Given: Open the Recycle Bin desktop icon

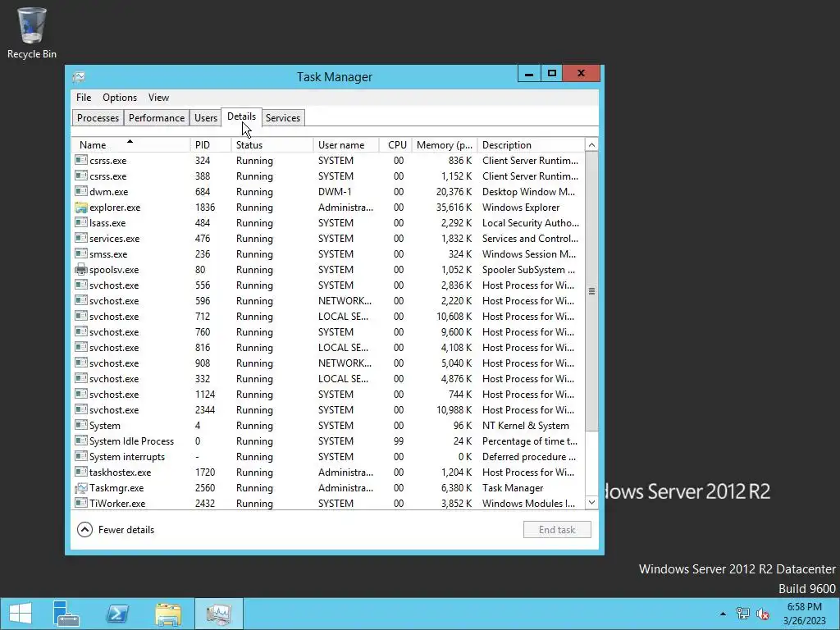Looking at the screenshot, I should pos(32,33).
